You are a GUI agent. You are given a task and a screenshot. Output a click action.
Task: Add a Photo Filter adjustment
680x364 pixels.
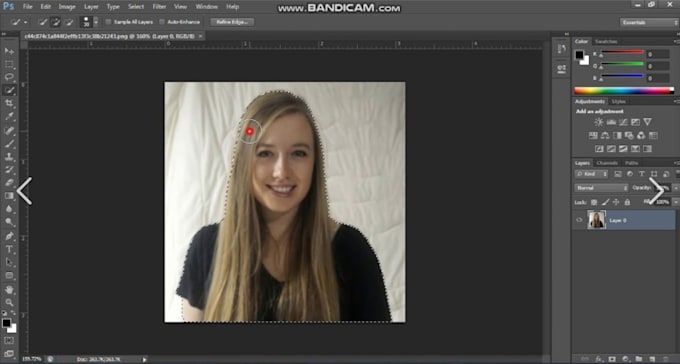629,135
